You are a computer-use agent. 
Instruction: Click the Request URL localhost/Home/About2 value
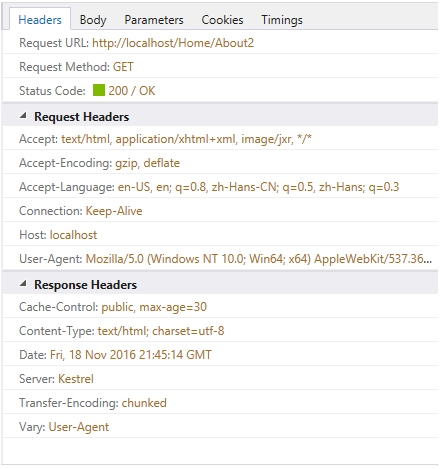tap(173, 43)
